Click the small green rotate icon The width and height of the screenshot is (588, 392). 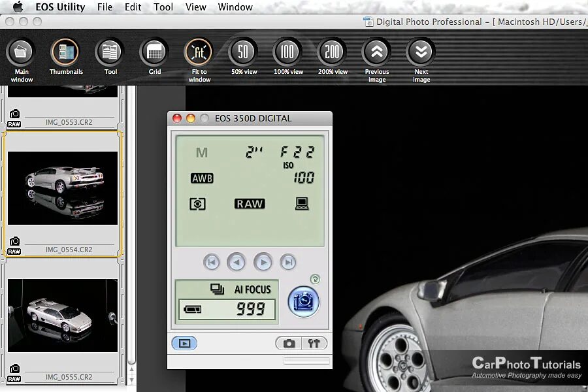click(315, 279)
